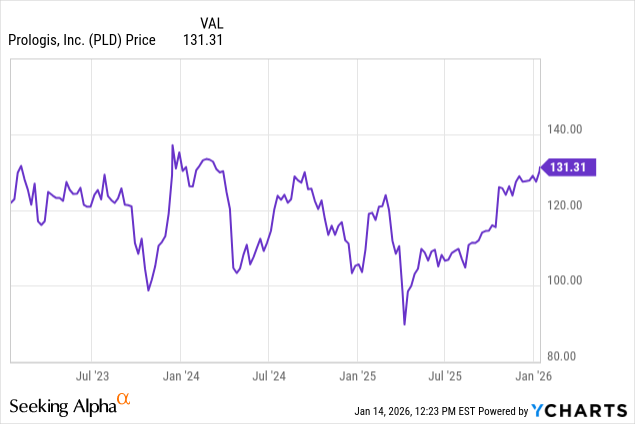
Task: Click the YCharts logo
Action: point(579,409)
